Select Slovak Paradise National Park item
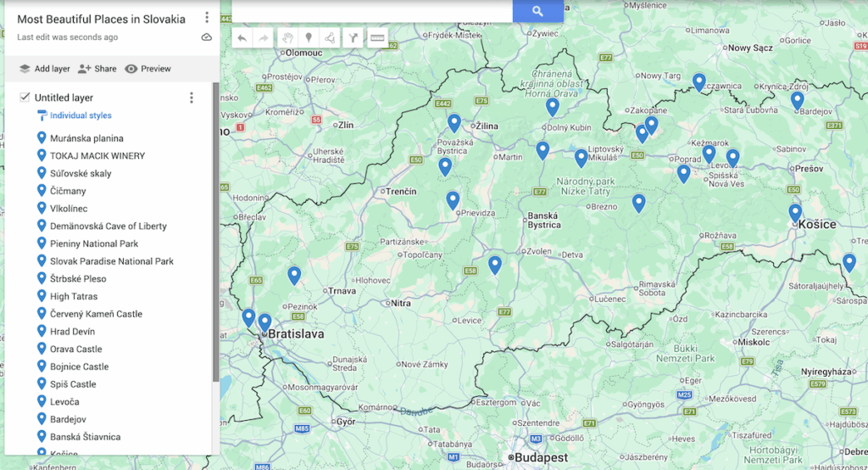 tap(112, 261)
